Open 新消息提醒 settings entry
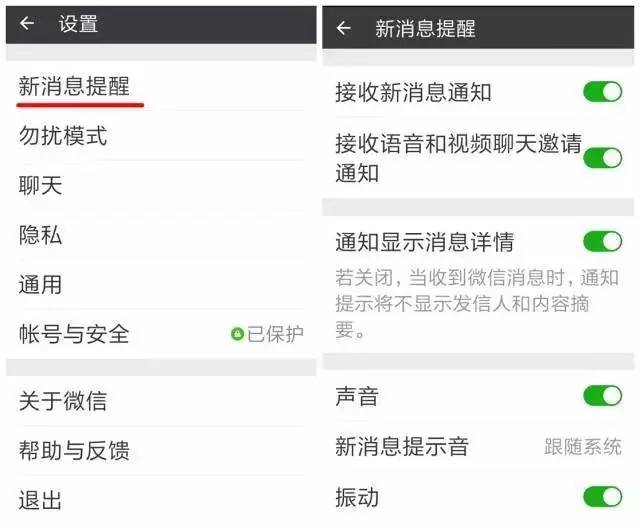Screen dimensions: 640x528 pos(161,86)
